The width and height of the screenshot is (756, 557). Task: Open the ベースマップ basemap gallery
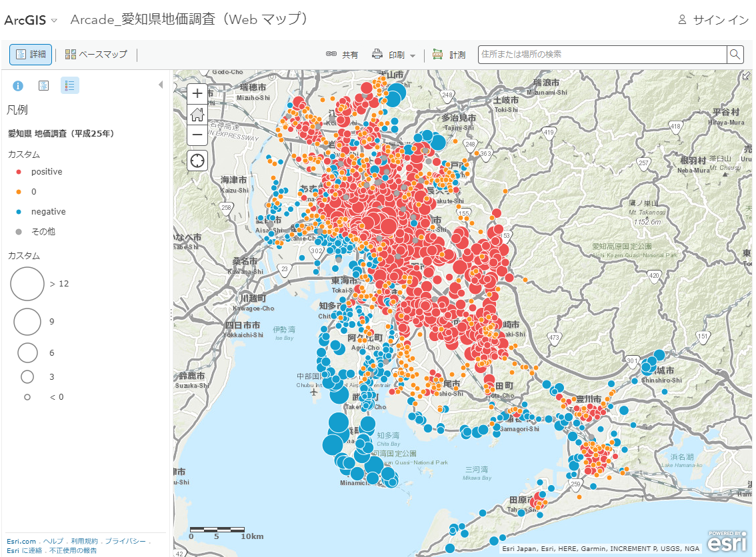coord(97,55)
